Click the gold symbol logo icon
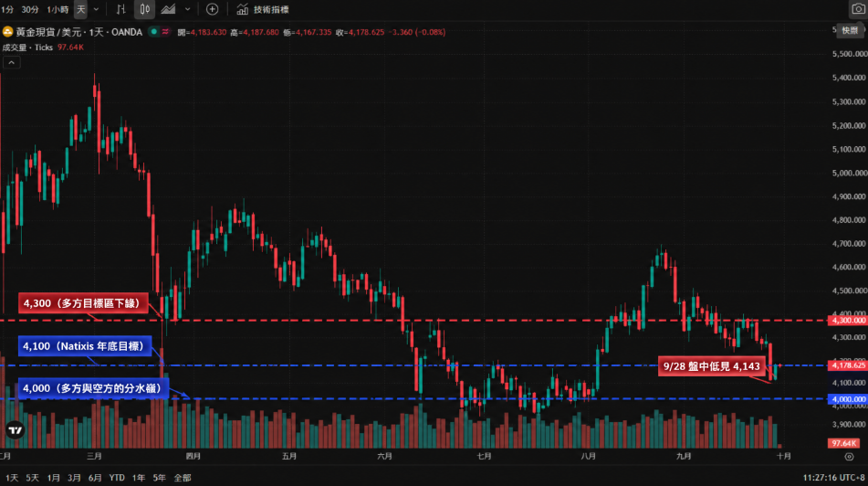The image size is (868, 486). [x=7, y=32]
